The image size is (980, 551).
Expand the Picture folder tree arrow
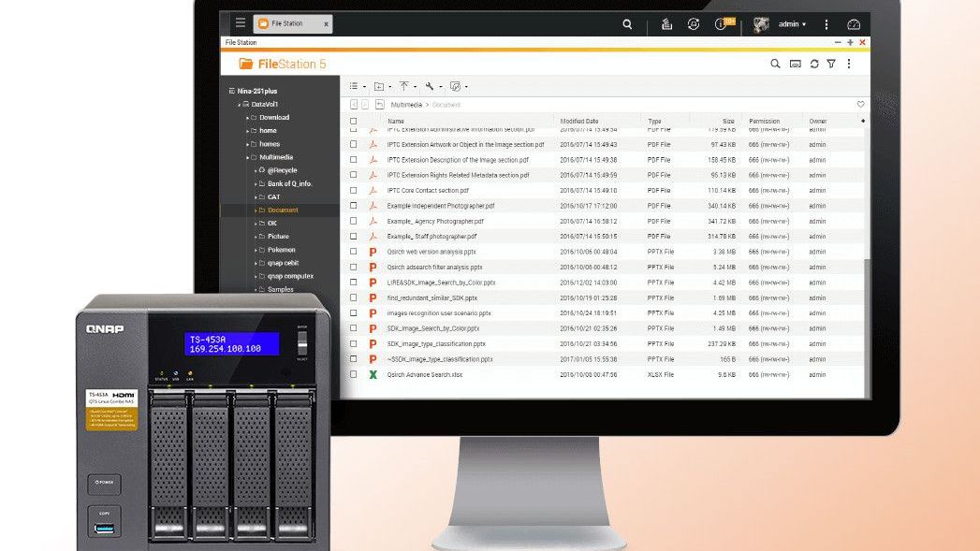[256, 236]
